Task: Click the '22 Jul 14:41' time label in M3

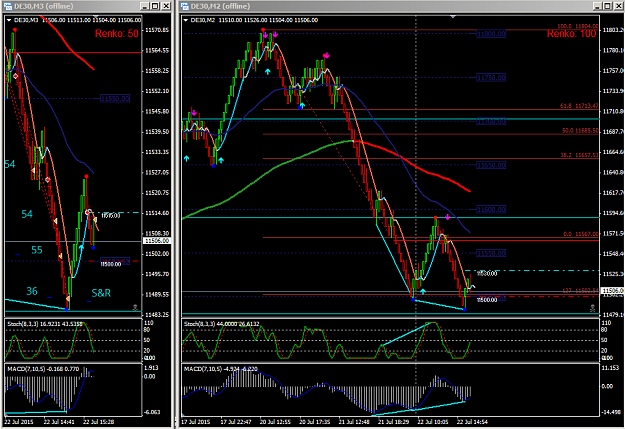Action: (59, 422)
